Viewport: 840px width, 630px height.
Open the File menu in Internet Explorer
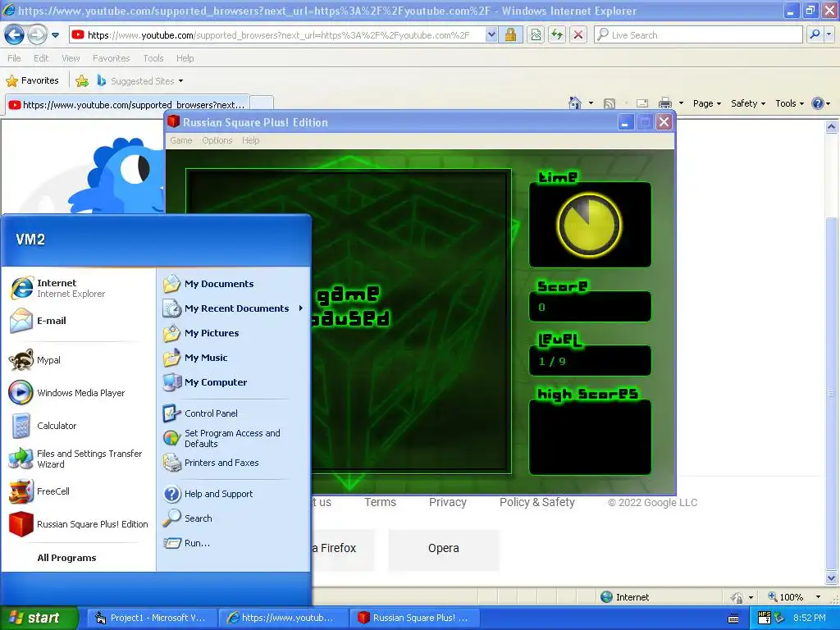[x=15, y=58]
